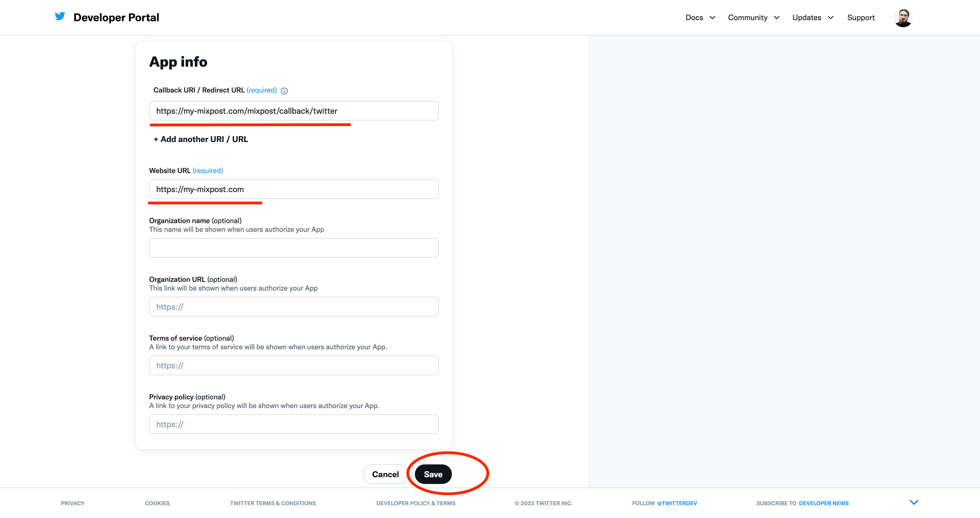Click the DEVELOPER POLICY & TERMS link
This screenshot has height=518, width=980.
(x=415, y=503)
